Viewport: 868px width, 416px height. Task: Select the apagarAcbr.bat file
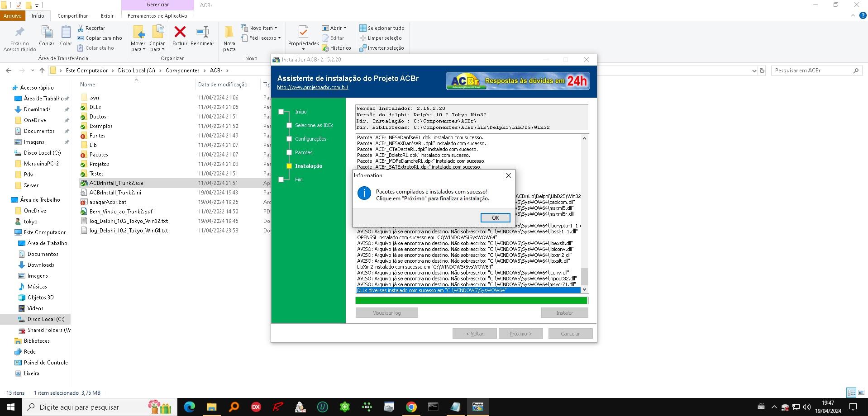[x=108, y=202]
